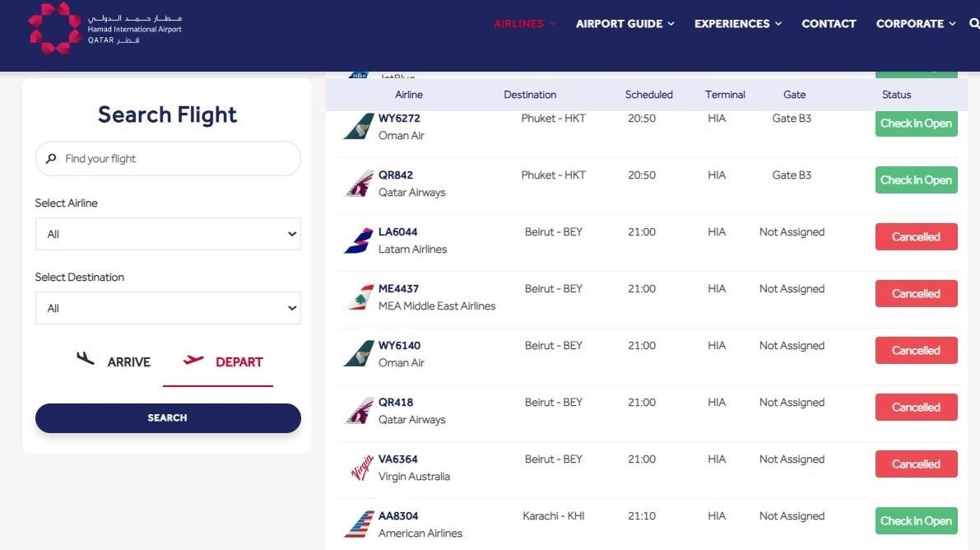Switch to the ARRIVE flights tab
The height and width of the screenshot is (550, 980).
[x=113, y=361]
